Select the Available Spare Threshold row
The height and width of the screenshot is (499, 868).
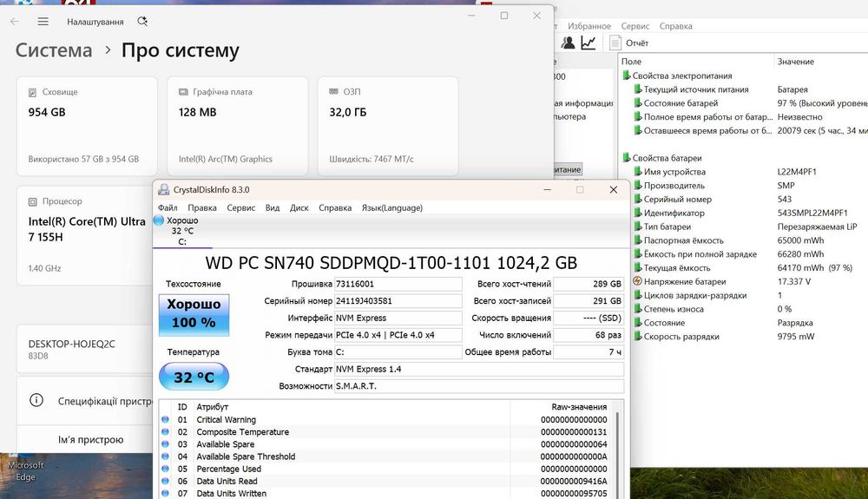[386, 456]
